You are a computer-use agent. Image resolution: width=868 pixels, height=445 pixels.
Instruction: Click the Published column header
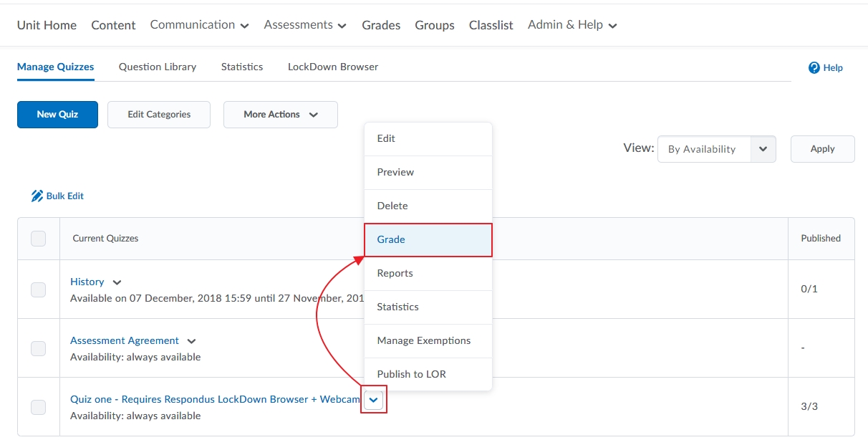pyautogui.click(x=821, y=239)
